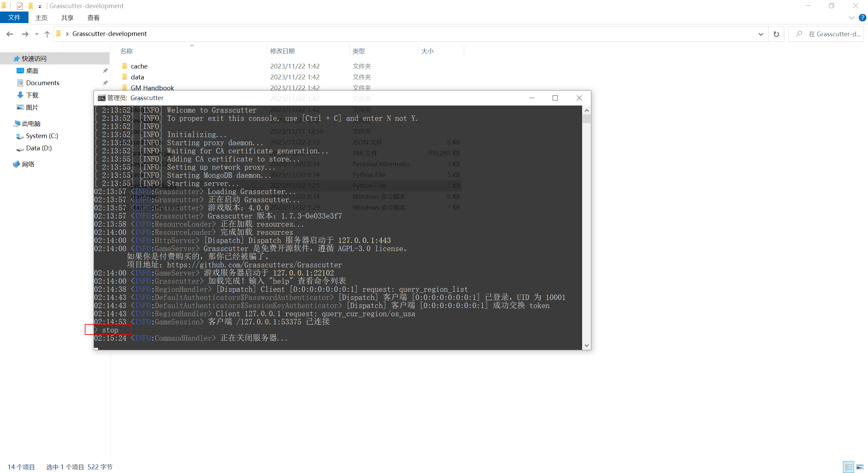
Task: Open the 文件 menu tab
Action: (14, 18)
